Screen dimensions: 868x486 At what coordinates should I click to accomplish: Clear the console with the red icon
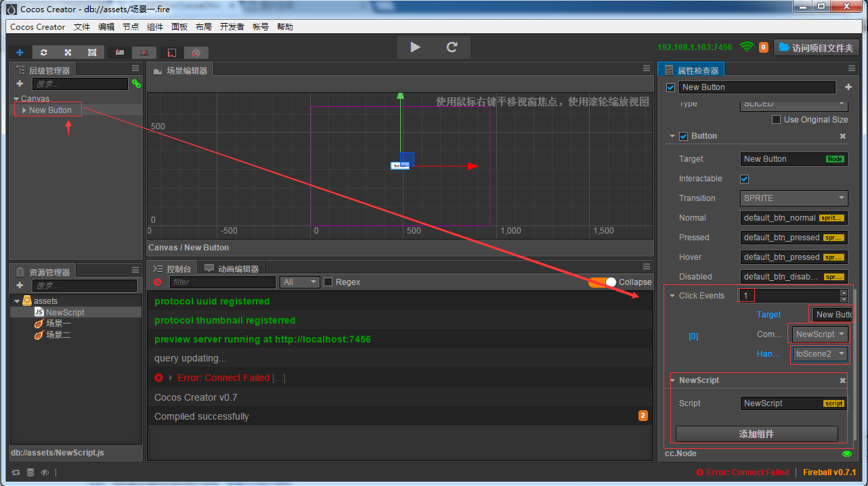pos(158,282)
